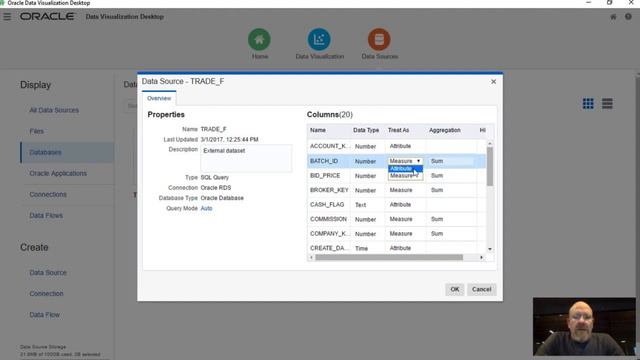Select the CASH_FLAG column name cell
Screen dimensions: 640x360
329,204
